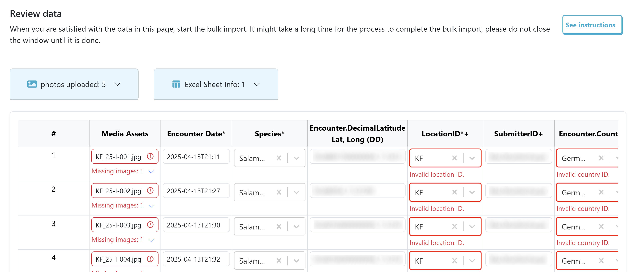
Task: Click the Invalid location ID message in row 1
Action: (x=436, y=174)
